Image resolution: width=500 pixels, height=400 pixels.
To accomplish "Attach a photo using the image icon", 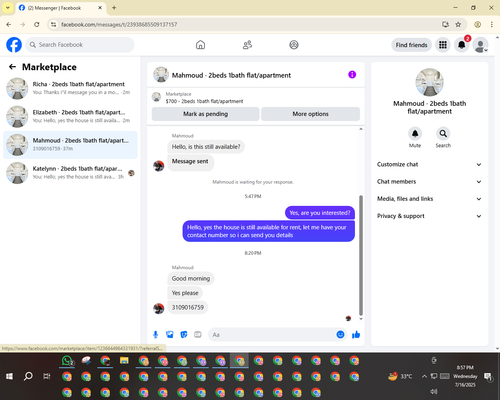I will 170,334.
